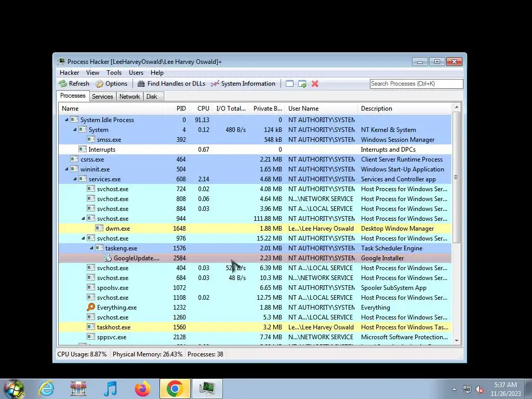
Task: Sort by the CPU column header
Action: [x=200, y=109]
